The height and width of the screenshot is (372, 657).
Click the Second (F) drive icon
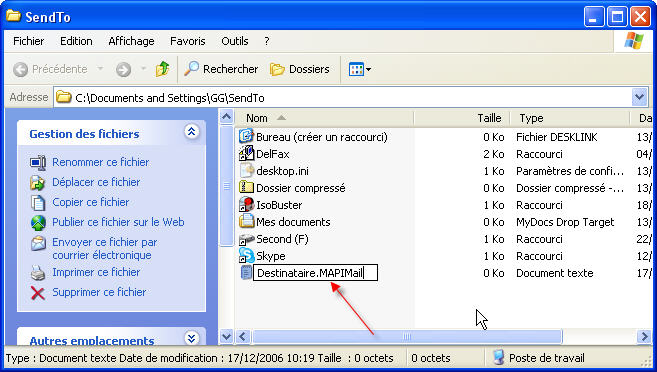coord(246,239)
